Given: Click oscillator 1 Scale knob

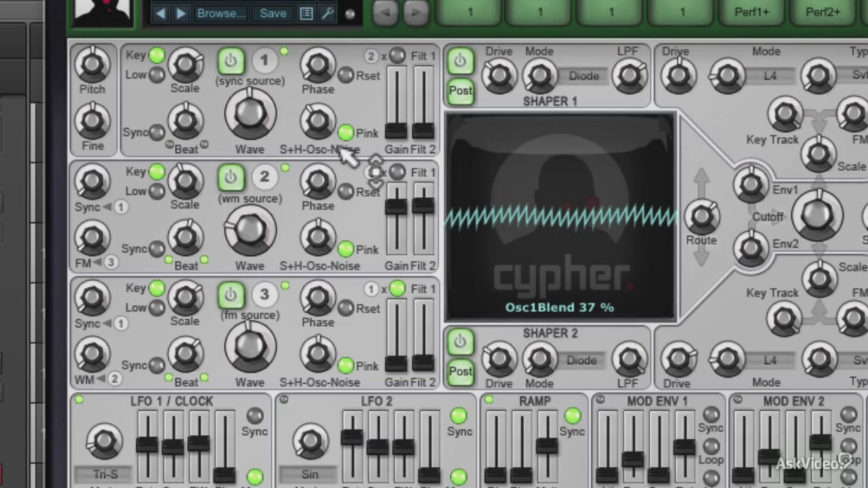Looking at the screenshot, I should click(x=185, y=65).
